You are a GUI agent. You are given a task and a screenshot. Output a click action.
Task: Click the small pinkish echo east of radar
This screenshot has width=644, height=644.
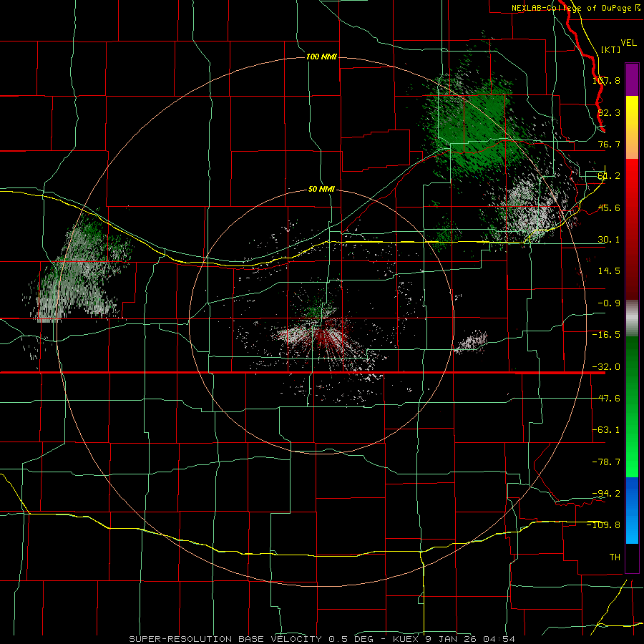(471, 342)
